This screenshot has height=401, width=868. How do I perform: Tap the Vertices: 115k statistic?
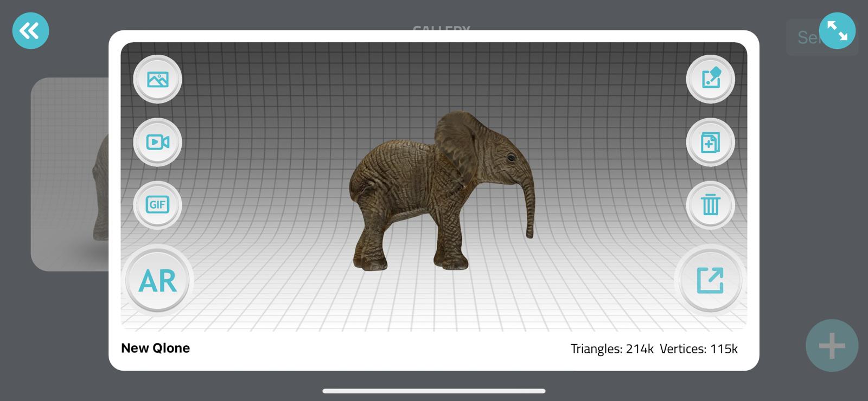pos(699,349)
